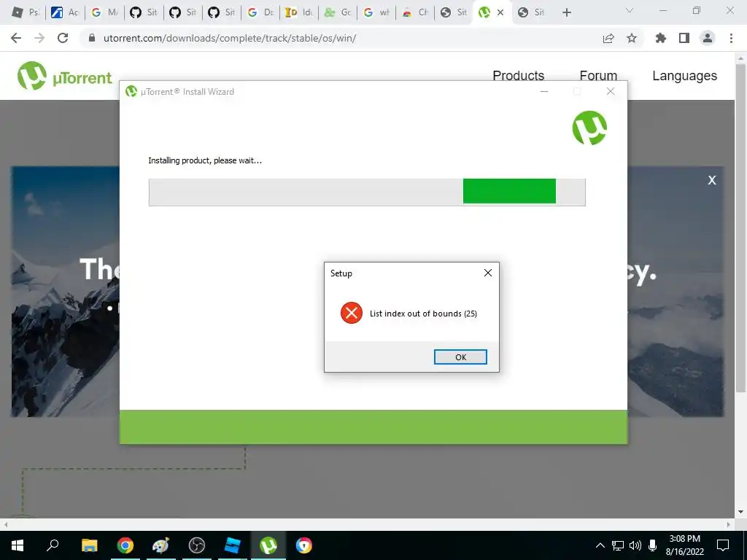
Task: Switch to the last 'Sit' tab
Action: [531, 12]
